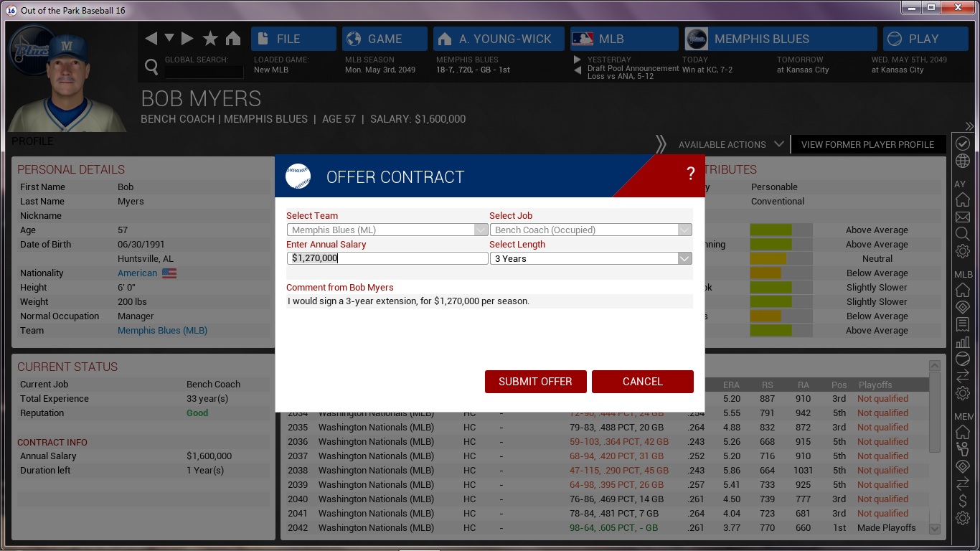The width and height of the screenshot is (980, 551).
Task: Click the Memphis Blues (MLB) team link
Action: point(162,330)
